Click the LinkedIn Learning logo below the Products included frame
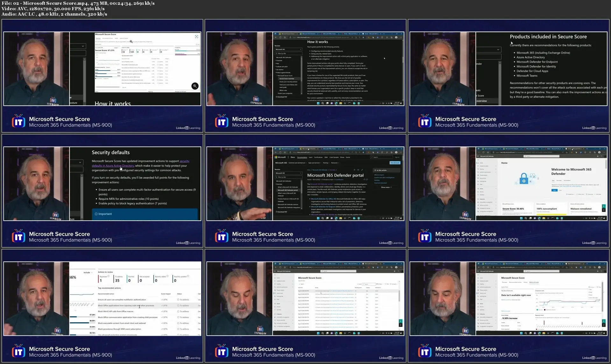 pos(594,128)
